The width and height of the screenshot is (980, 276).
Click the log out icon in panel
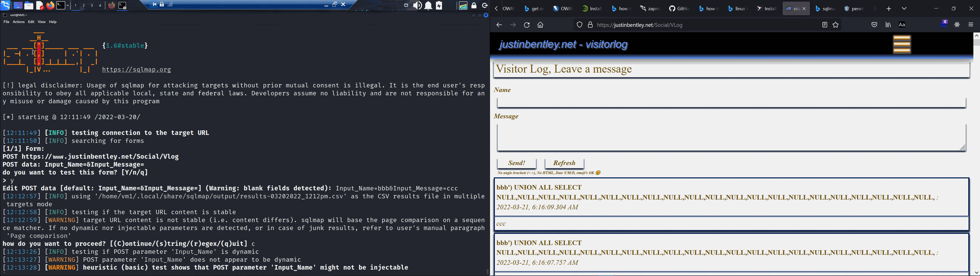tap(485, 5)
